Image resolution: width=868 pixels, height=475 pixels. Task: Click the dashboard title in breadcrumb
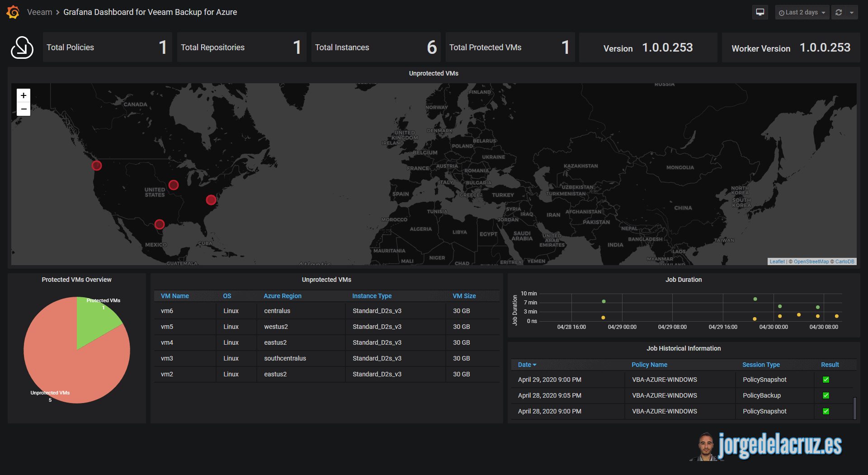coord(150,12)
